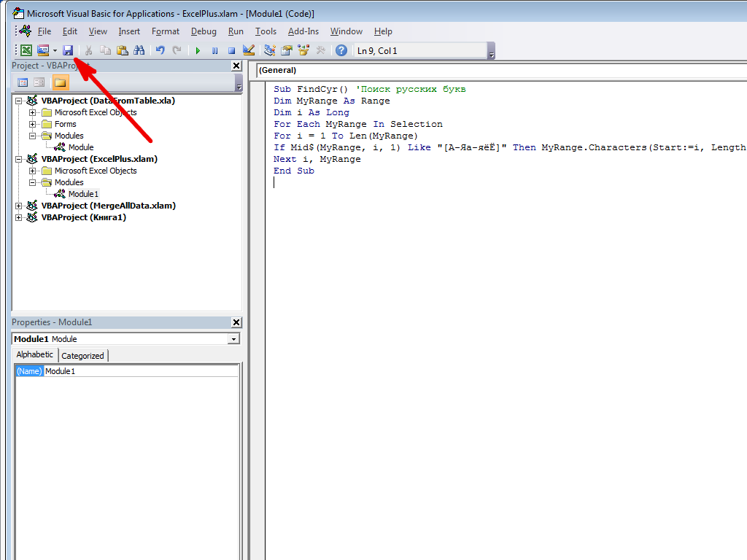Select the (Name) property row
Image resolution: width=747 pixels, height=560 pixels.
29,371
